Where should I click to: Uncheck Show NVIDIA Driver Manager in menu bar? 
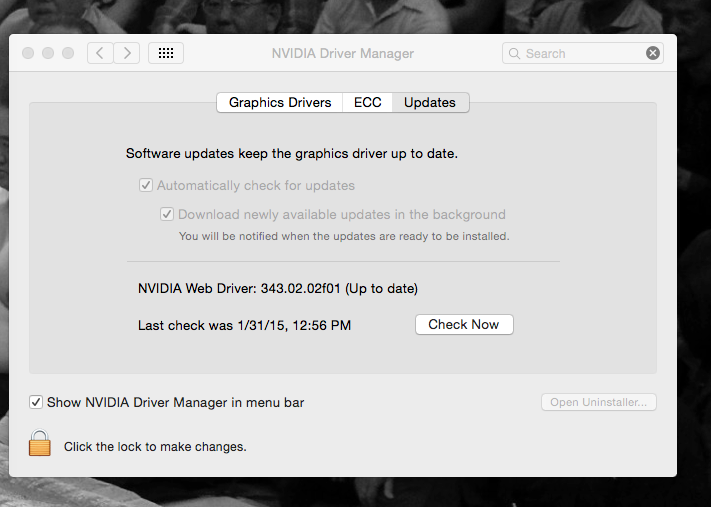coord(36,402)
